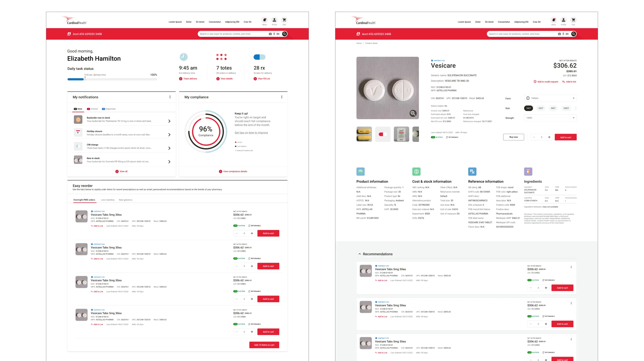Click Cost & stock information dollar icon
Screen dimensions: 644x361
pos(416,172)
